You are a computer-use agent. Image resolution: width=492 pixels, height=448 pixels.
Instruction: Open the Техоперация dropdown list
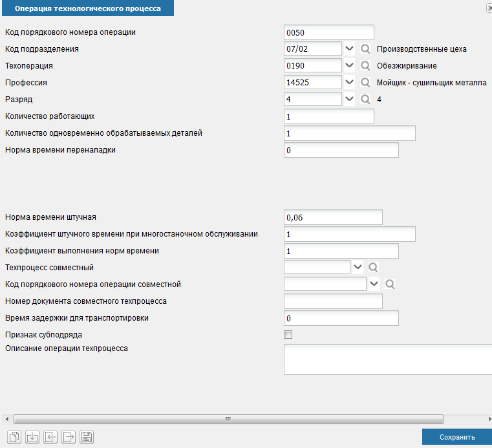pos(349,65)
